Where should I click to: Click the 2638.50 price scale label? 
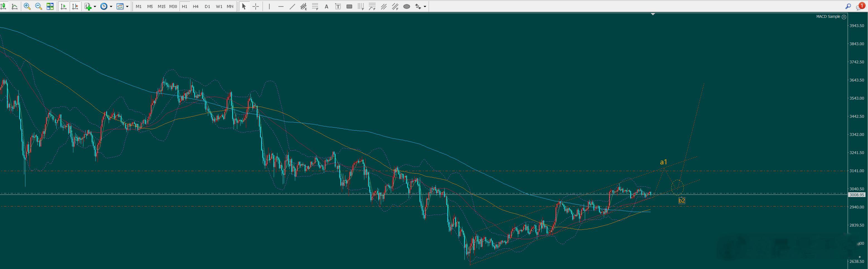pyautogui.click(x=857, y=261)
